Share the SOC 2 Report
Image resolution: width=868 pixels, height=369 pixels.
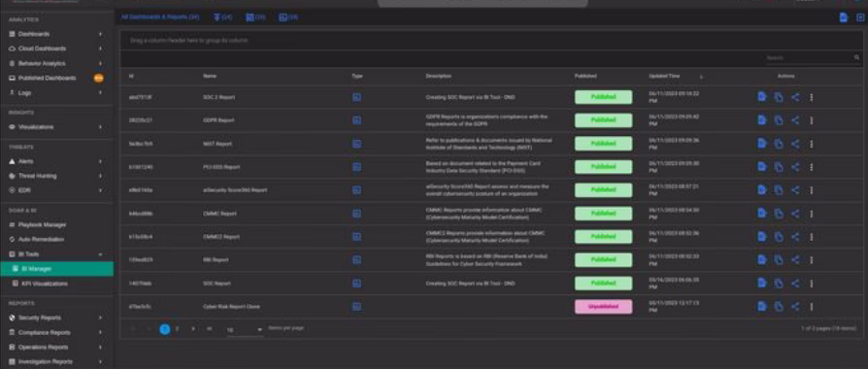[x=795, y=97]
